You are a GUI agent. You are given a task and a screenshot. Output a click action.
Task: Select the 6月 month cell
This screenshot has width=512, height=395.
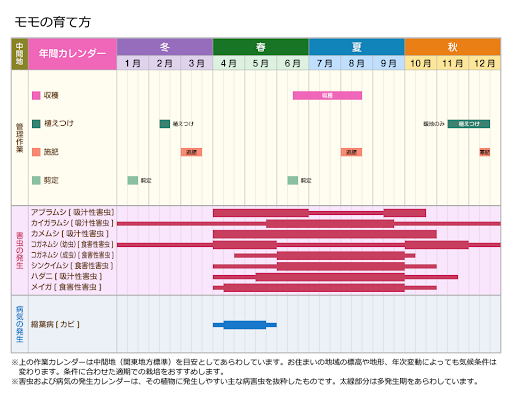pyautogui.click(x=293, y=63)
